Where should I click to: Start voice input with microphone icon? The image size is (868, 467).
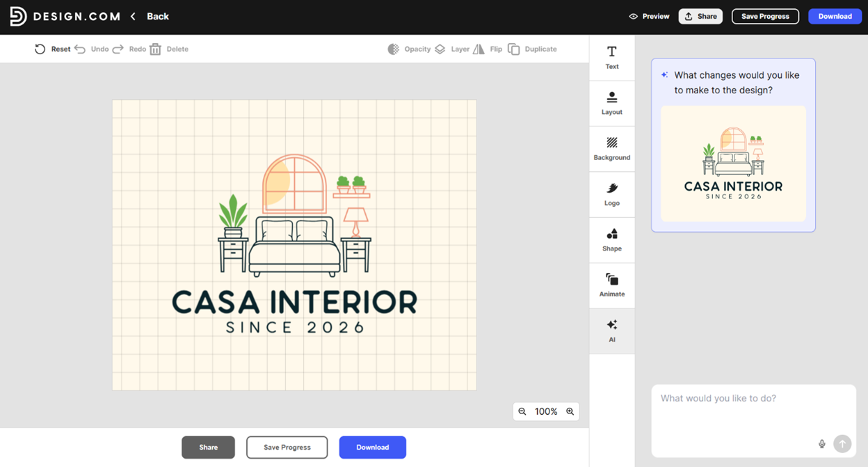click(822, 444)
